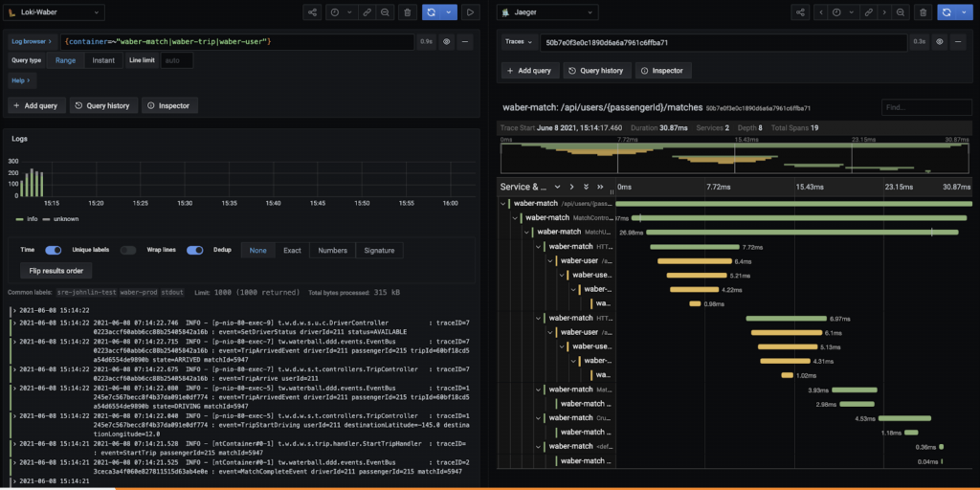Add query in Jaeger pane

[530, 71]
